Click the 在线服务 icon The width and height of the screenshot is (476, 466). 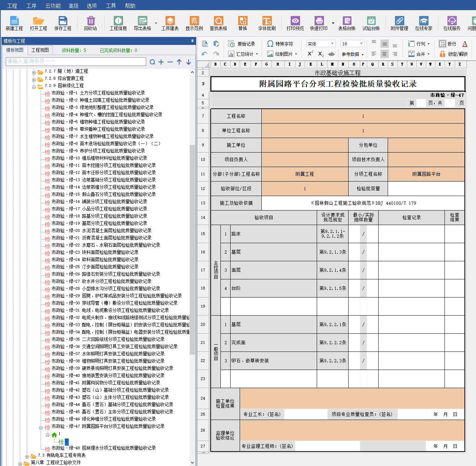point(452,23)
